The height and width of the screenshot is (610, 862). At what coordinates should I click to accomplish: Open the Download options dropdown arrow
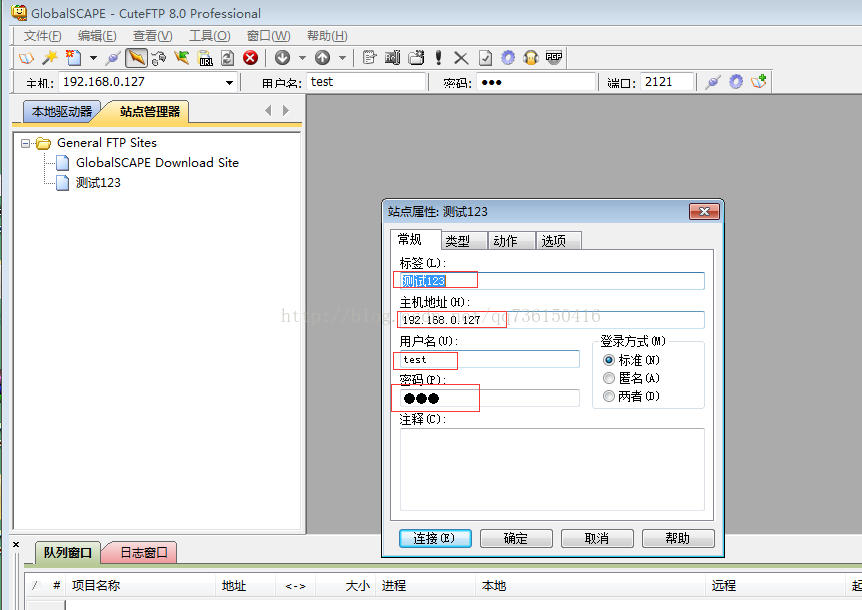pyautogui.click(x=302, y=58)
